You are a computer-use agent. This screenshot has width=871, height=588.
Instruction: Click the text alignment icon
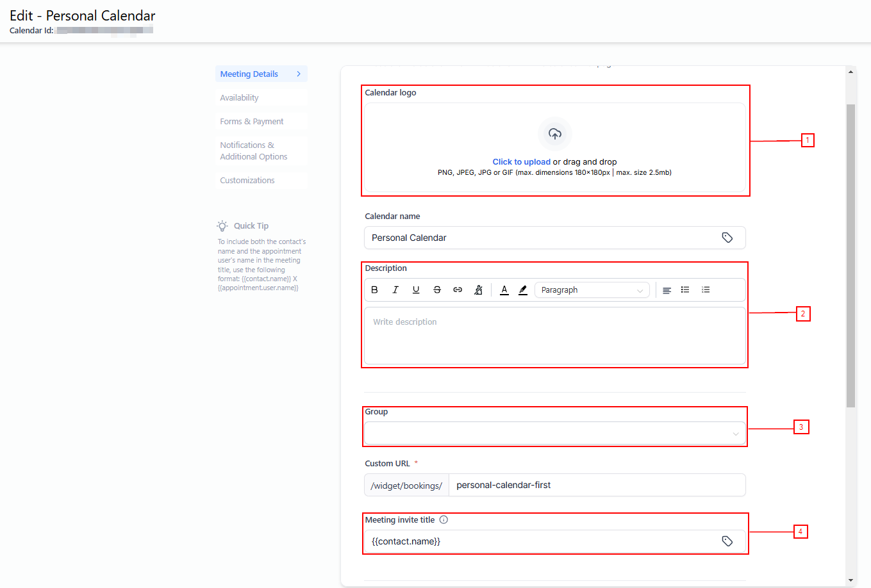coord(667,290)
